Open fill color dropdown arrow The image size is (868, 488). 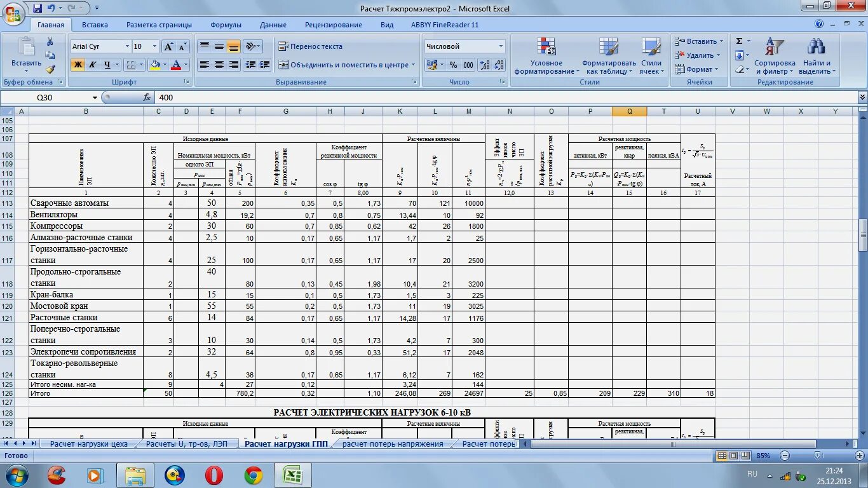165,65
